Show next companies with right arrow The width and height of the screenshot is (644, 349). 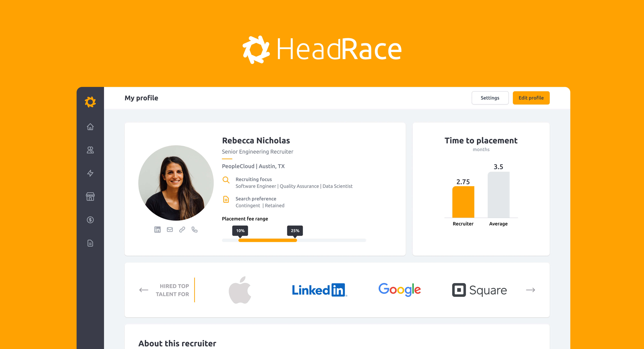click(530, 290)
